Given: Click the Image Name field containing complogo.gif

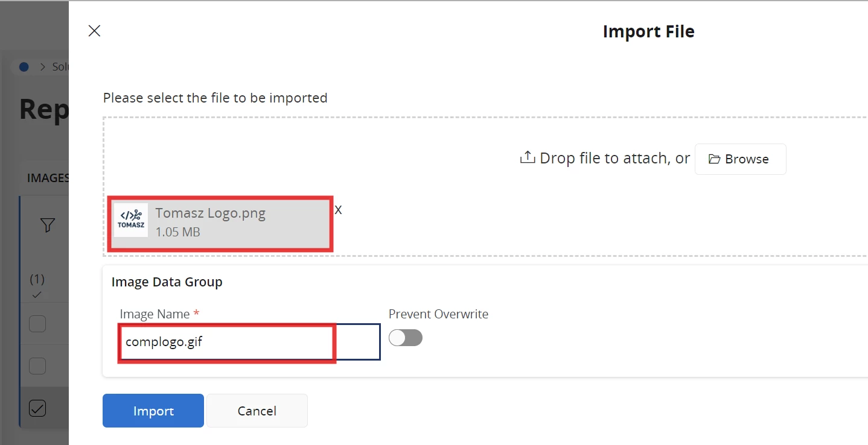Looking at the screenshot, I should [x=227, y=342].
